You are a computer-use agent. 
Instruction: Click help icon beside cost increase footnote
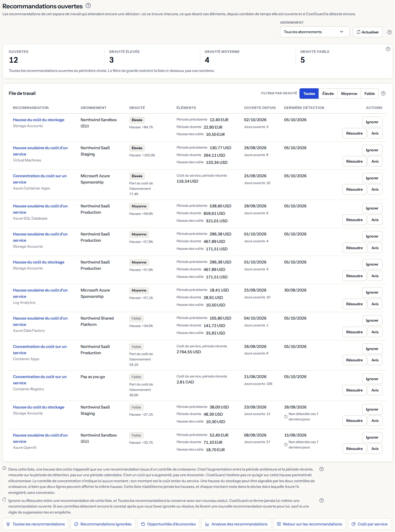322,469
